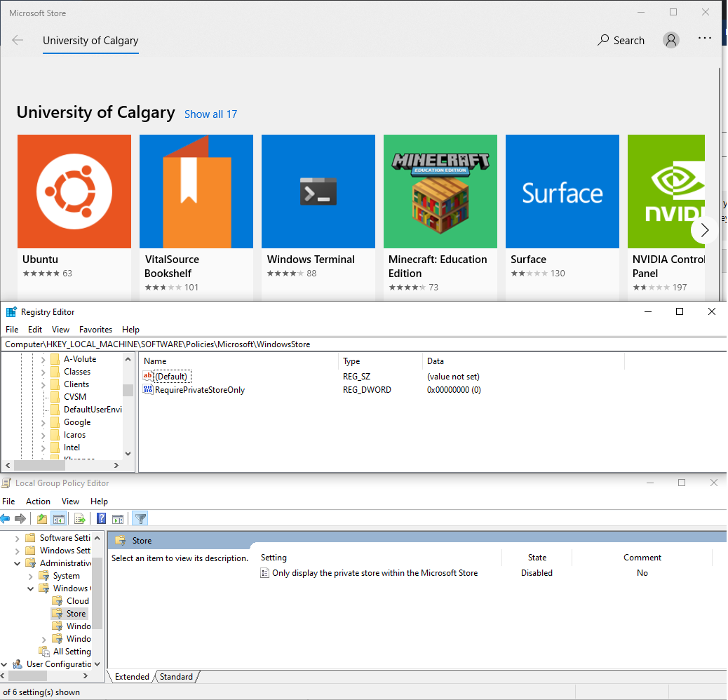Open Registry Editor File menu
The image size is (728, 700).
click(x=12, y=330)
